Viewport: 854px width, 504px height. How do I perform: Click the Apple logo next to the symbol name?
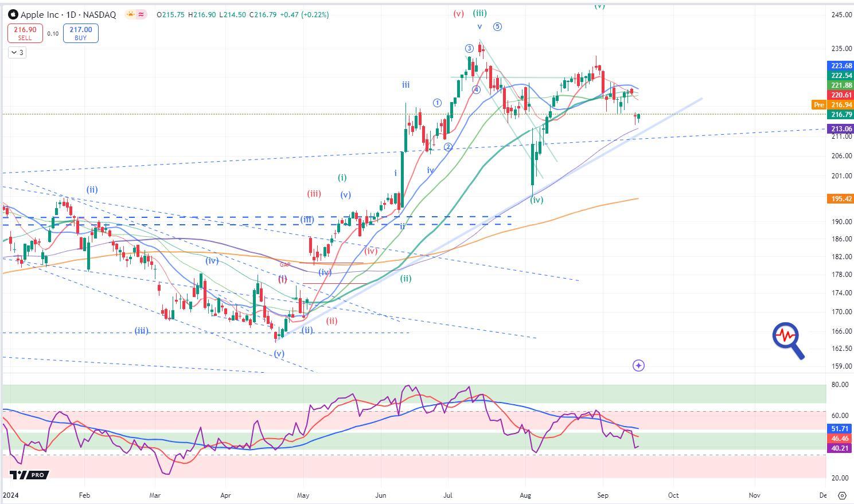13,14
